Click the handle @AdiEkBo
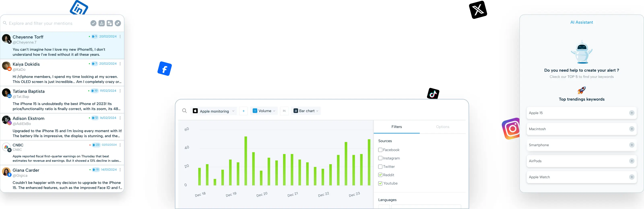 click(22, 124)
